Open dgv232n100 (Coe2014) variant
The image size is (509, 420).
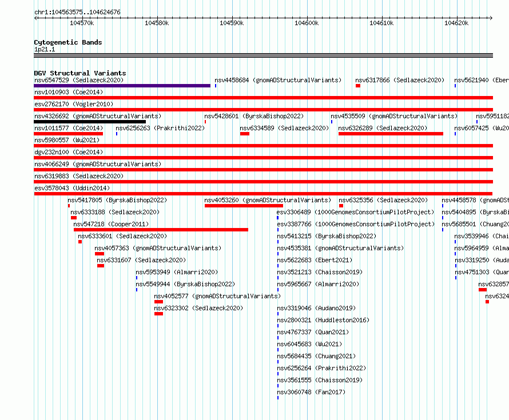coord(69,152)
